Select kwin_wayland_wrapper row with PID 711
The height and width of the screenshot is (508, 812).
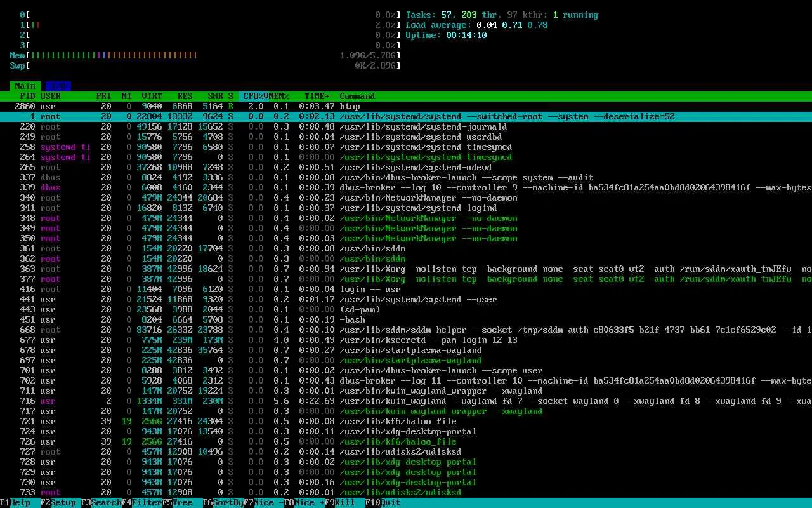pyautogui.click(x=406, y=391)
